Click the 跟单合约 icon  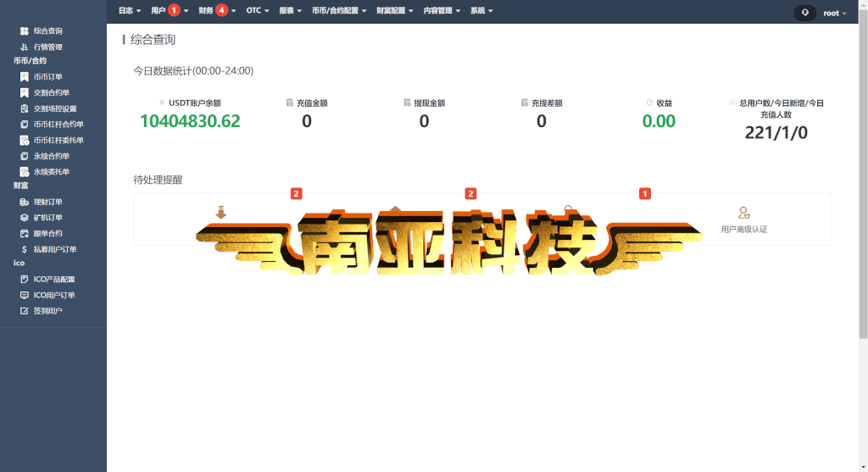(x=25, y=234)
